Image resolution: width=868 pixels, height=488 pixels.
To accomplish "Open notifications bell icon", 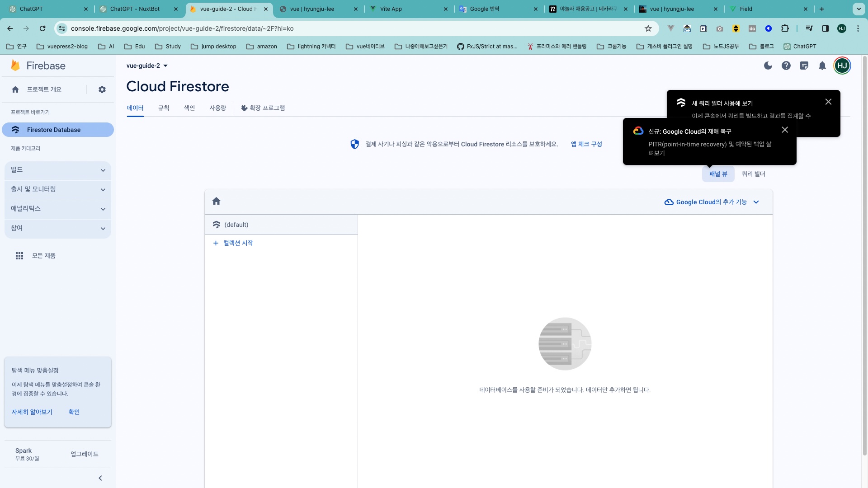I will (822, 66).
